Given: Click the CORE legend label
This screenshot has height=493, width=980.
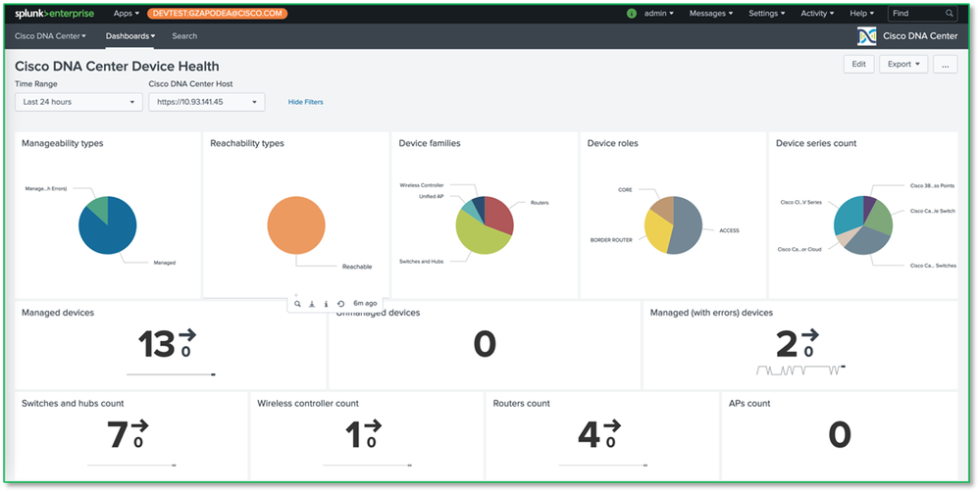Looking at the screenshot, I should pos(626,189).
